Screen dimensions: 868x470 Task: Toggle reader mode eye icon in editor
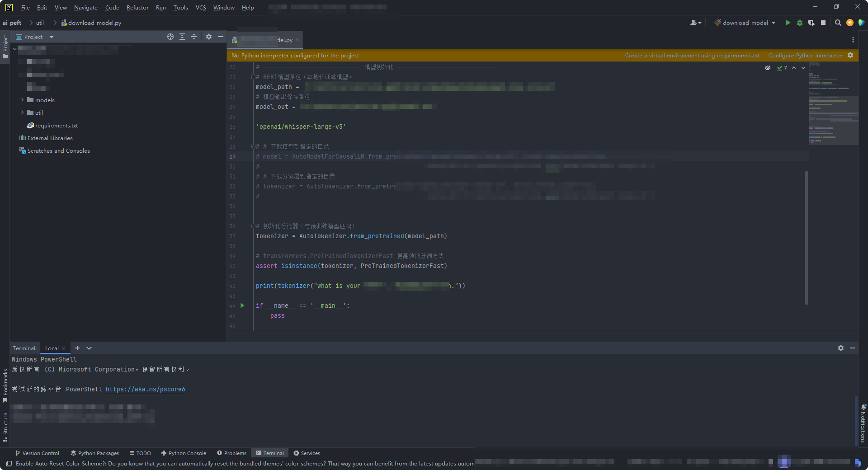(x=768, y=68)
